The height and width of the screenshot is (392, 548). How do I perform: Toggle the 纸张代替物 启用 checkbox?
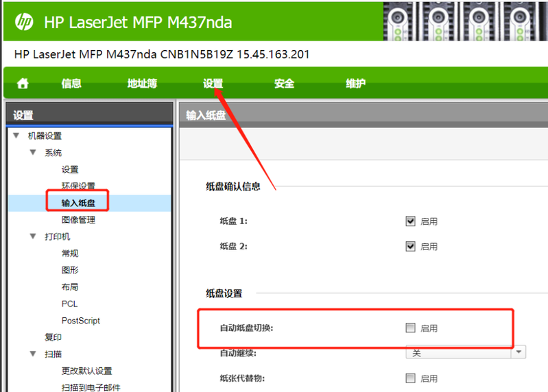(x=411, y=378)
